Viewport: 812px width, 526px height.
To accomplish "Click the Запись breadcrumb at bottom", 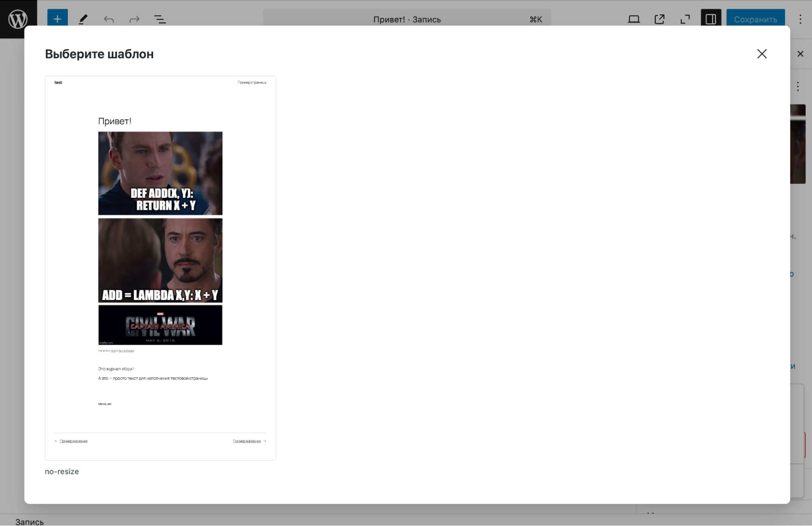I will [x=29, y=522].
